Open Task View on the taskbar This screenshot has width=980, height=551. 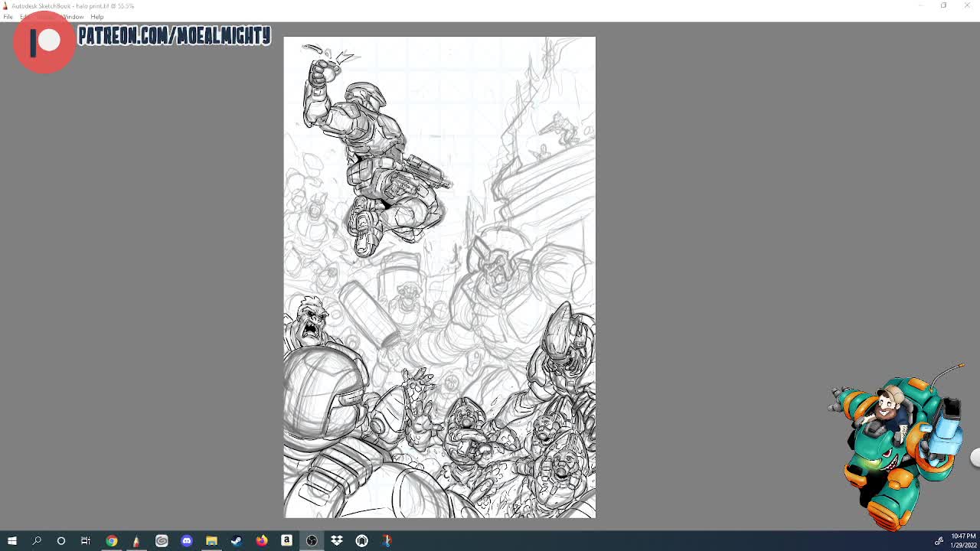(86, 541)
